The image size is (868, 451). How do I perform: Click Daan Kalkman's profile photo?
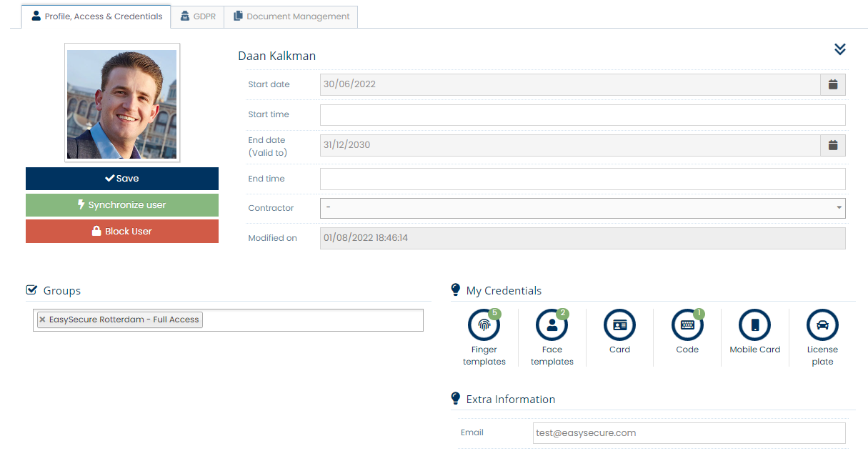pyautogui.click(x=122, y=104)
